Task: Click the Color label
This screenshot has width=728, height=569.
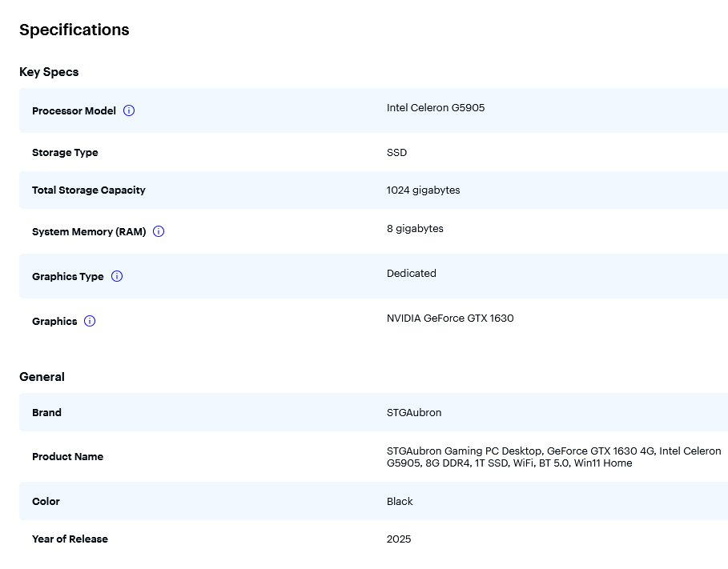Action: click(x=46, y=502)
